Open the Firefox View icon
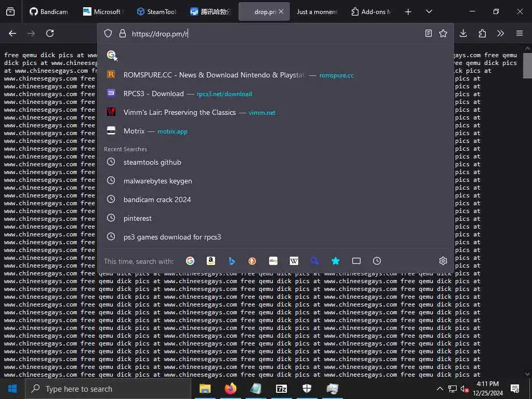The width and height of the screenshot is (532, 399). pyautogui.click(x=10, y=11)
